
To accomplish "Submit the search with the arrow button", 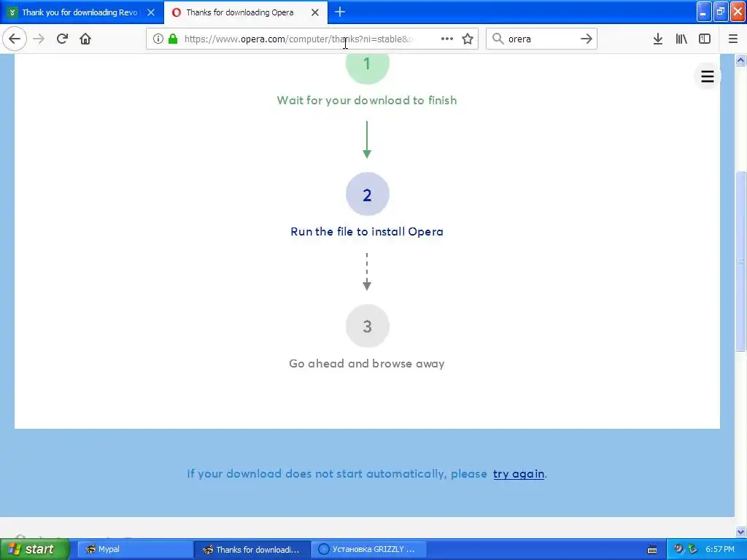I will click(587, 39).
